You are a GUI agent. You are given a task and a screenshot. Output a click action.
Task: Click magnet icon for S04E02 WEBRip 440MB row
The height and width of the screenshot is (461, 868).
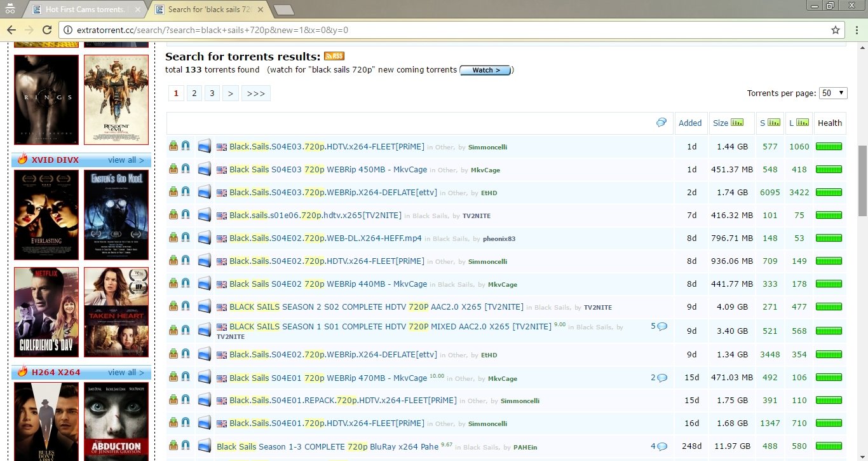coord(185,284)
